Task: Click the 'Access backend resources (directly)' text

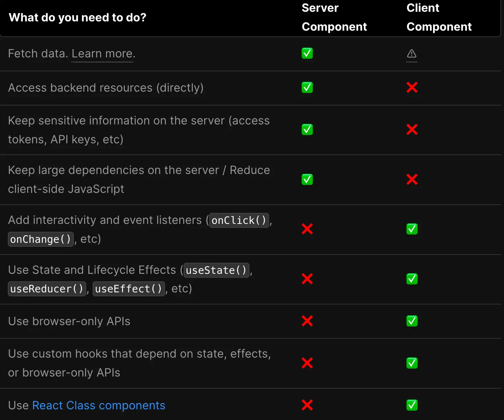Action: [x=106, y=88]
